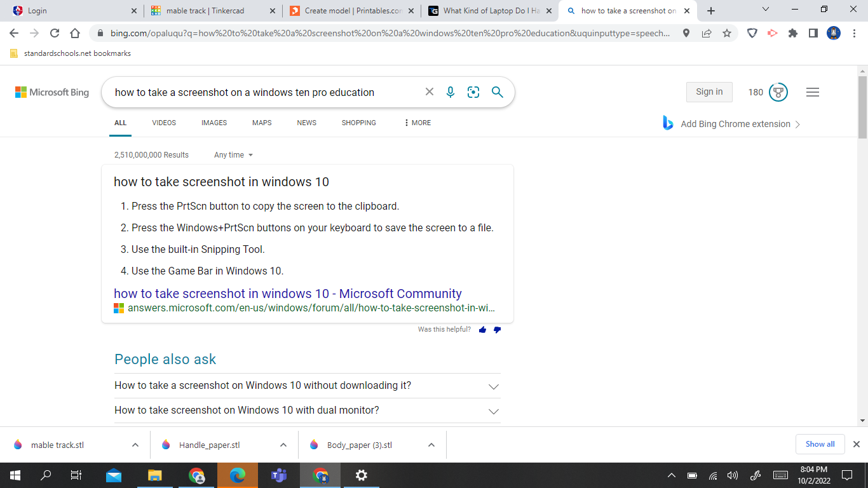Screen dimensions: 868x488
Task: Select the VIDEOS search category
Action: (164, 123)
